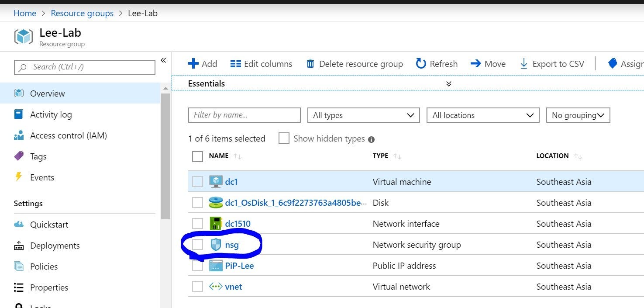The width and height of the screenshot is (644, 308).
Task: Click the Properties list icon
Action: coord(19,287)
